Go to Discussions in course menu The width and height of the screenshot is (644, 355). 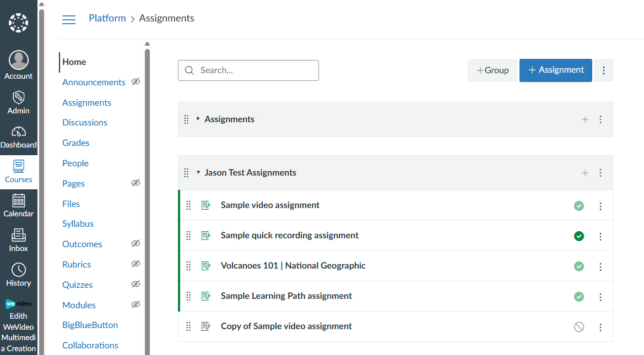pos(85,123)
